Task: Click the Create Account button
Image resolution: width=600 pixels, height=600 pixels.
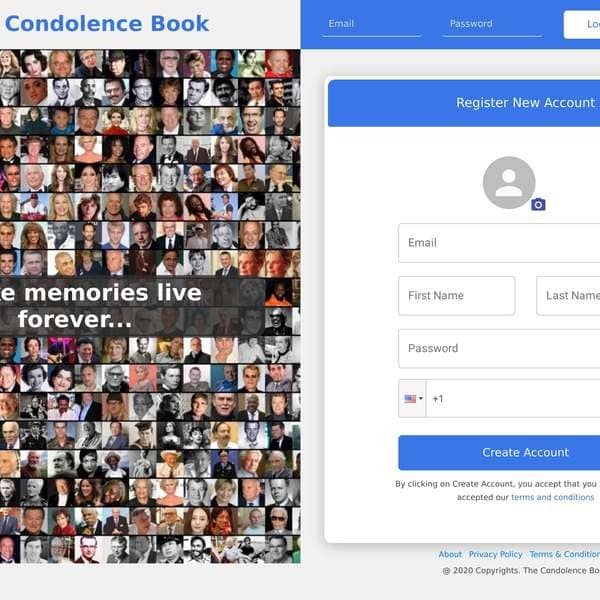Action: tap(499, 453)
